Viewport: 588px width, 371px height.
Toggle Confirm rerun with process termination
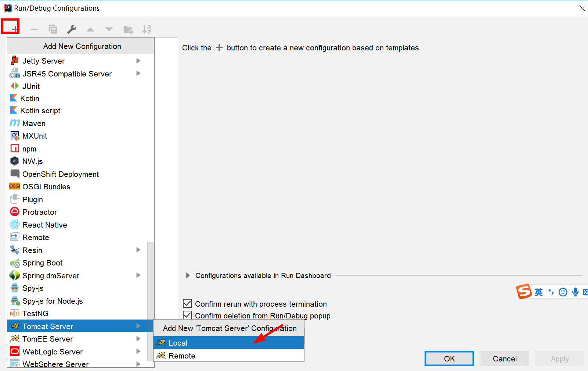point(187,303)
